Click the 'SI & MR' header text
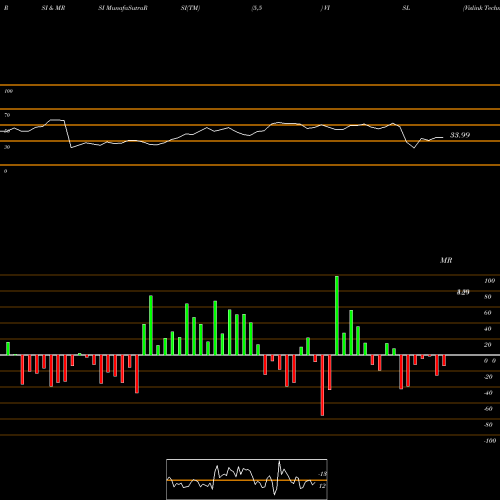 (x=53, y=8)
